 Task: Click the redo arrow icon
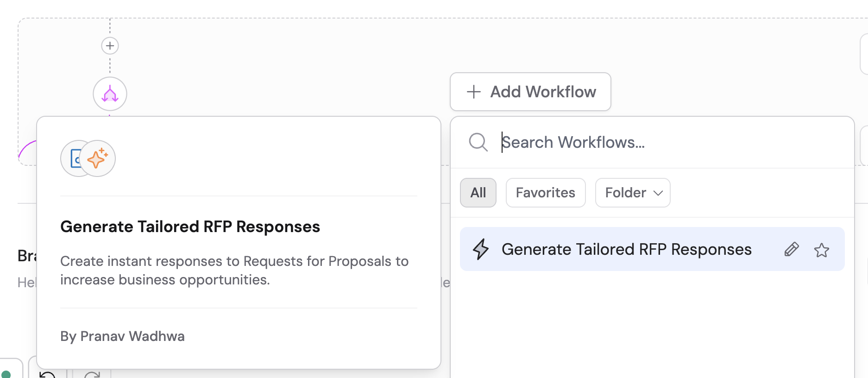[92, 374]
